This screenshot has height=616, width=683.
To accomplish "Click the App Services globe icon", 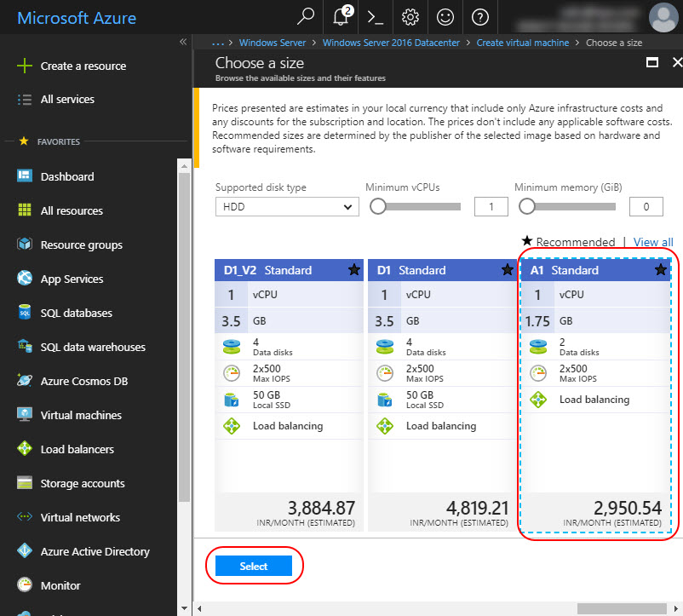I will 25,278.
